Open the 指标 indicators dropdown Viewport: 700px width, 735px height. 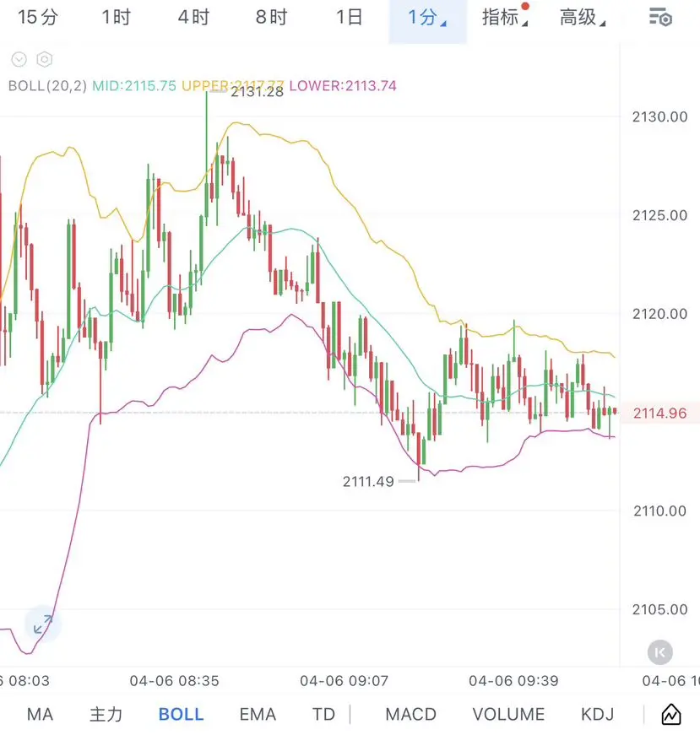(x=505, y=18)
